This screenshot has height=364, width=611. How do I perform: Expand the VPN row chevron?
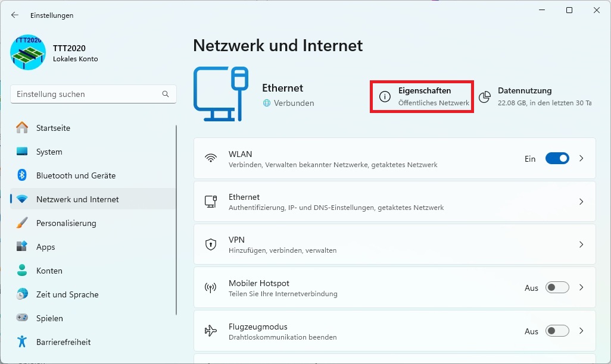[581, 244]
